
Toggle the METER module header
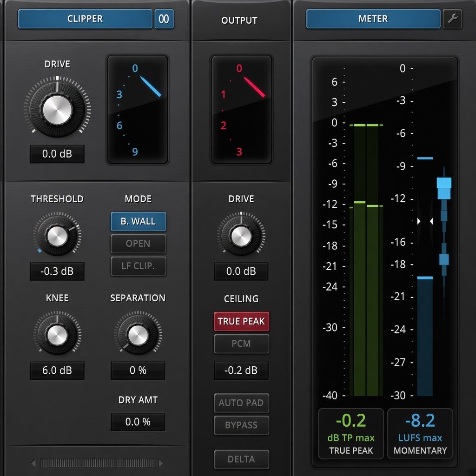tap(373, 19)
